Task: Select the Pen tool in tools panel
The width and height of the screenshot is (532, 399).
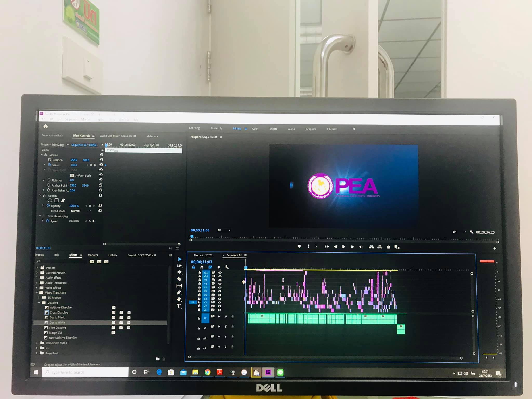Action: pos(179,292)
